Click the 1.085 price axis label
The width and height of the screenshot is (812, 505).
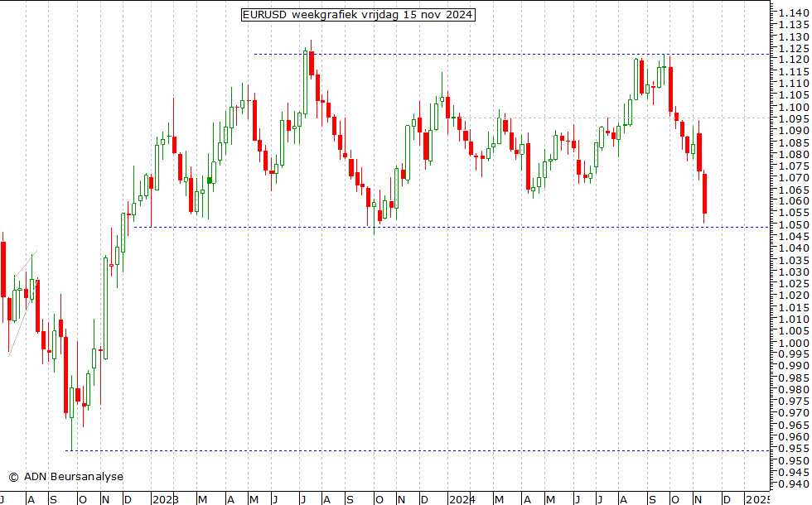(794, 142)
